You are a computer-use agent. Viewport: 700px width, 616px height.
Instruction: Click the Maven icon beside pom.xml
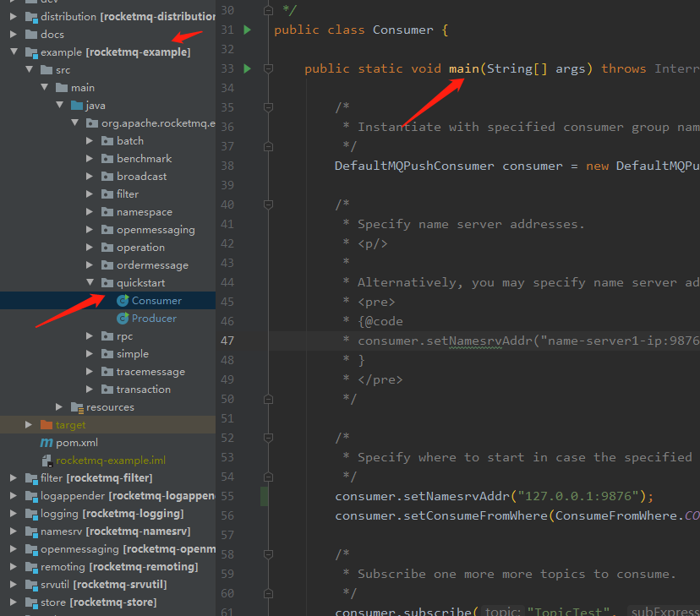click(x=46, y=443)
